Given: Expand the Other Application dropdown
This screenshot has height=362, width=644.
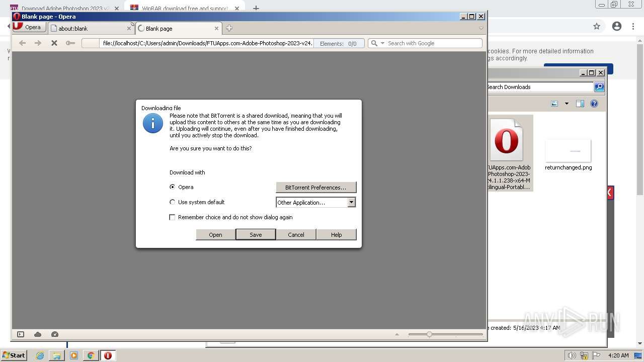Looking at the screenshot, I should (351, 202).
